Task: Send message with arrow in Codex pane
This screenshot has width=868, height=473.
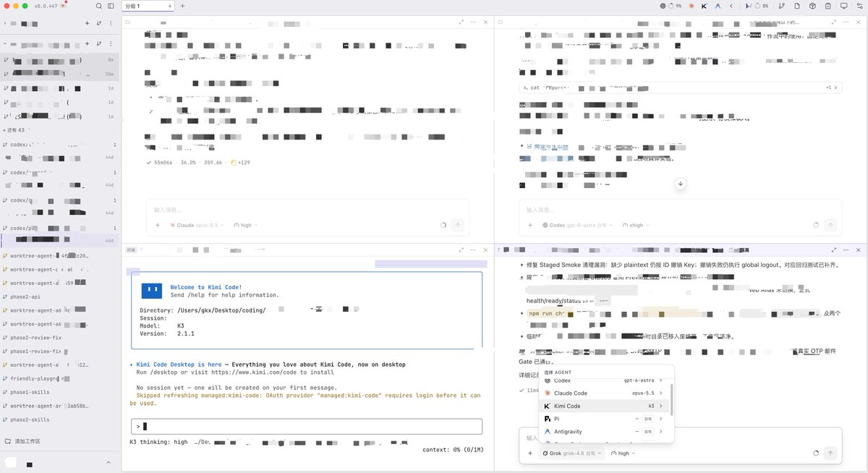Action: click(830, 225)
